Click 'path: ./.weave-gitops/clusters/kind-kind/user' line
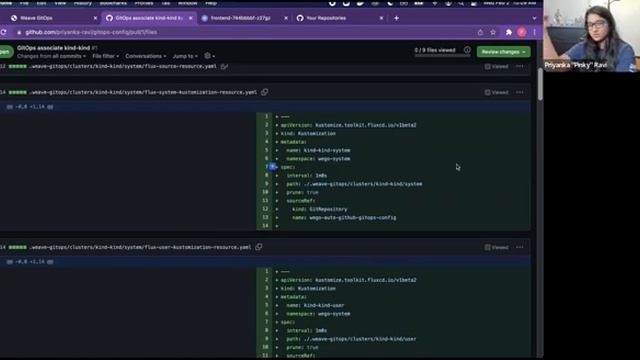The height and width of the screenshot is (360, 640). pyautogui.click(x=351, y=339)
